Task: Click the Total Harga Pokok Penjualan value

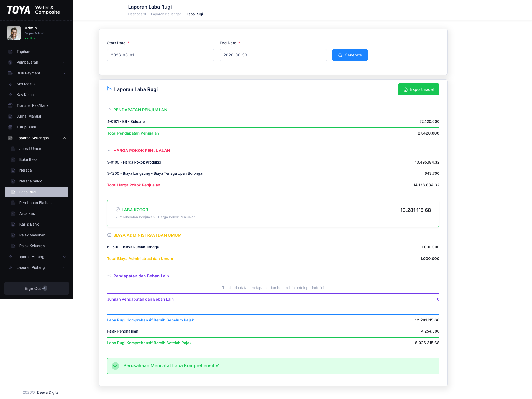Action: 426,185
